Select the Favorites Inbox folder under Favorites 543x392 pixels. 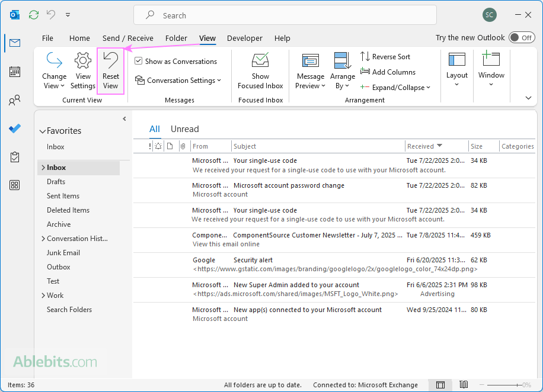point(55,147)
